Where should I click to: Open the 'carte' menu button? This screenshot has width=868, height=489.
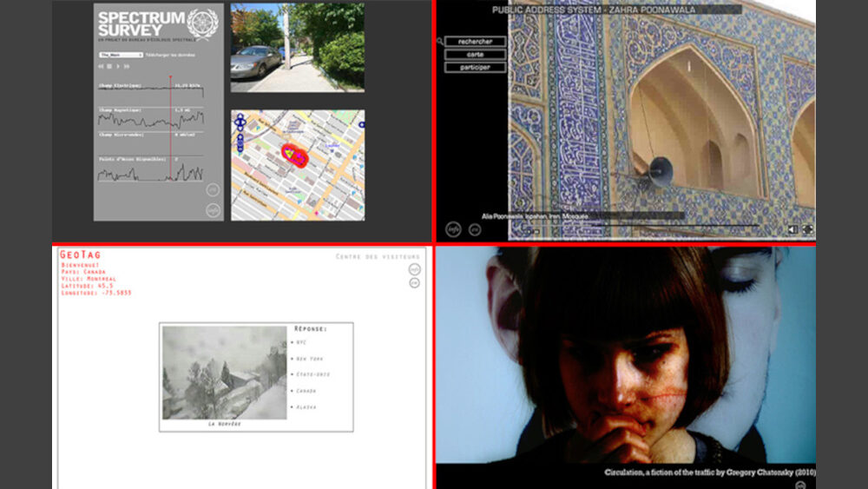(x=475, y=54)
